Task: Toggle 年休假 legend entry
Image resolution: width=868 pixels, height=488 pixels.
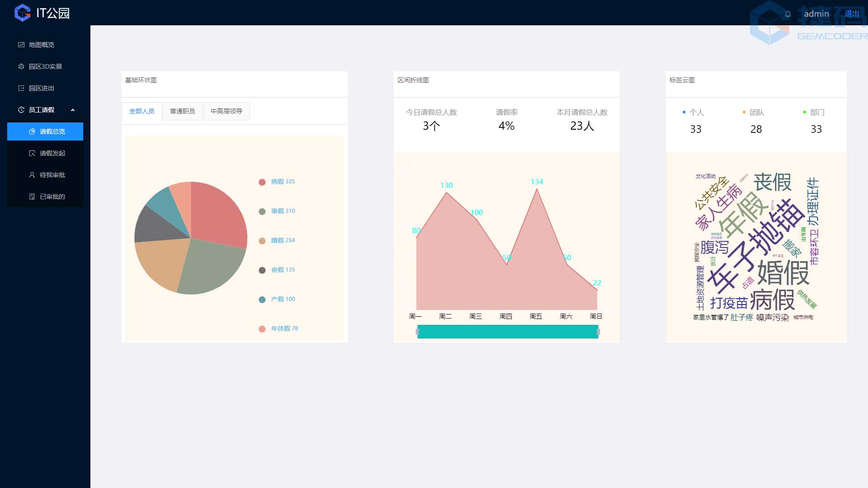Action: 278,328
